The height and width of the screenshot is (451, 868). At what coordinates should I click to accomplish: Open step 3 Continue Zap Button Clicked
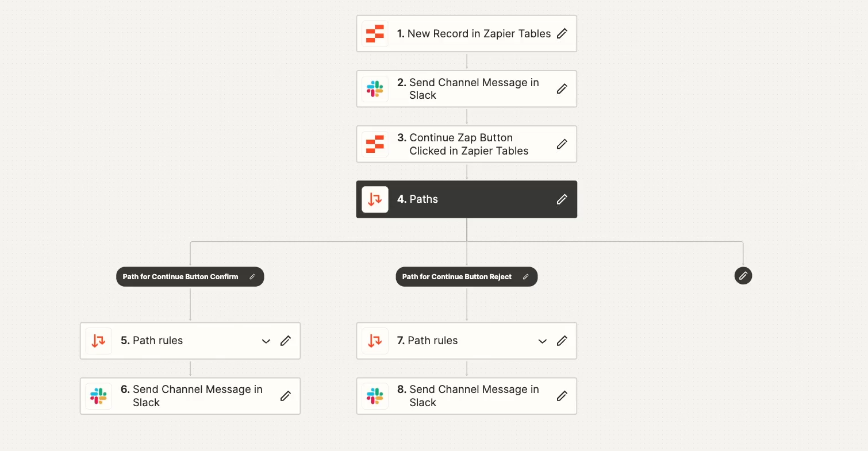pyautogui.click(x=467, y=144)
